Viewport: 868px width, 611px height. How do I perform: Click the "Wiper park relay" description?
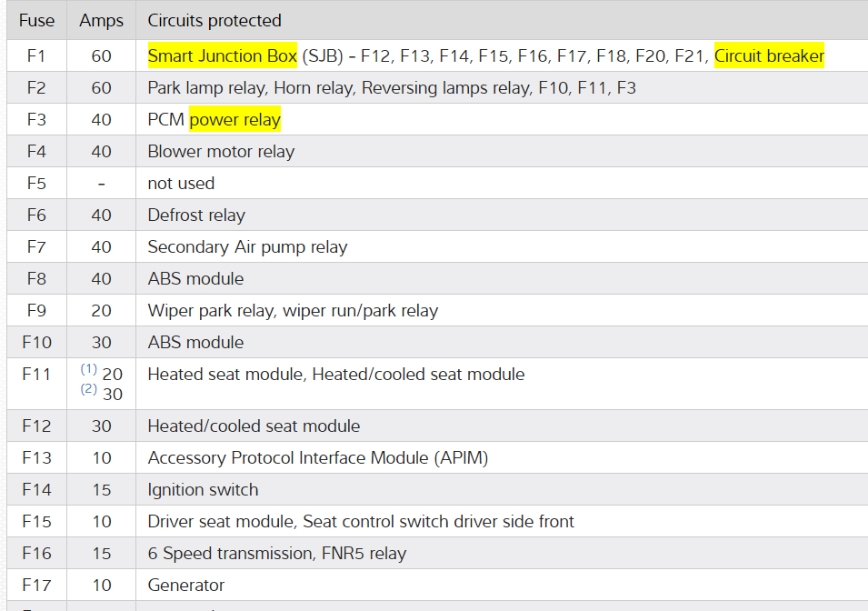210,311
